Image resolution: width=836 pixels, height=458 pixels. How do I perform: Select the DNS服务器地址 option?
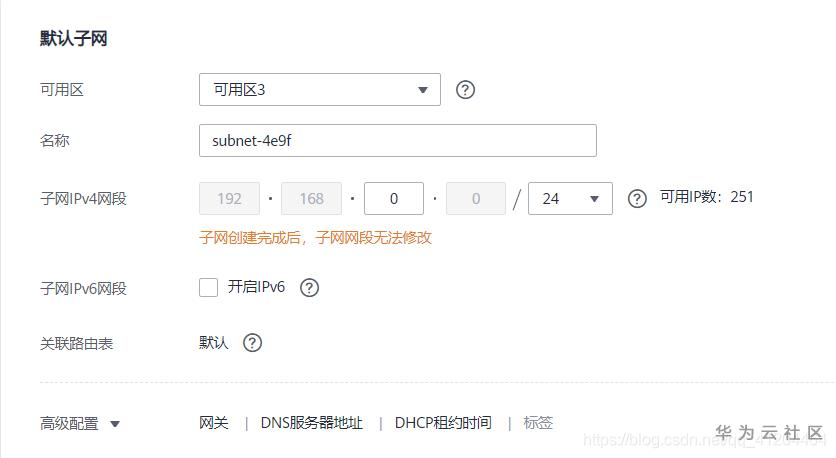[311, 423]
